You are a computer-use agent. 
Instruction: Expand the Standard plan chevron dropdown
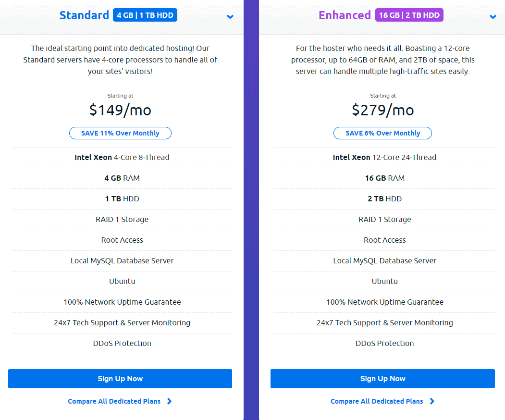(x=230, y=16)
